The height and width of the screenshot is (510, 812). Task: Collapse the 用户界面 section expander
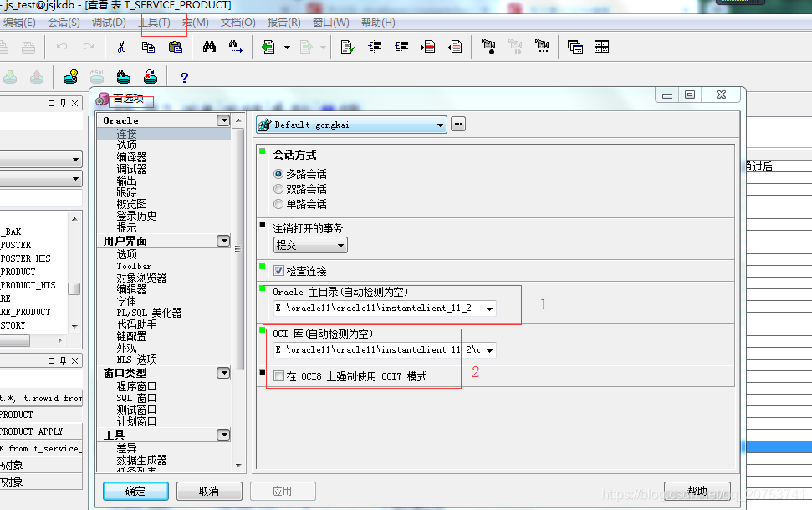223,241
